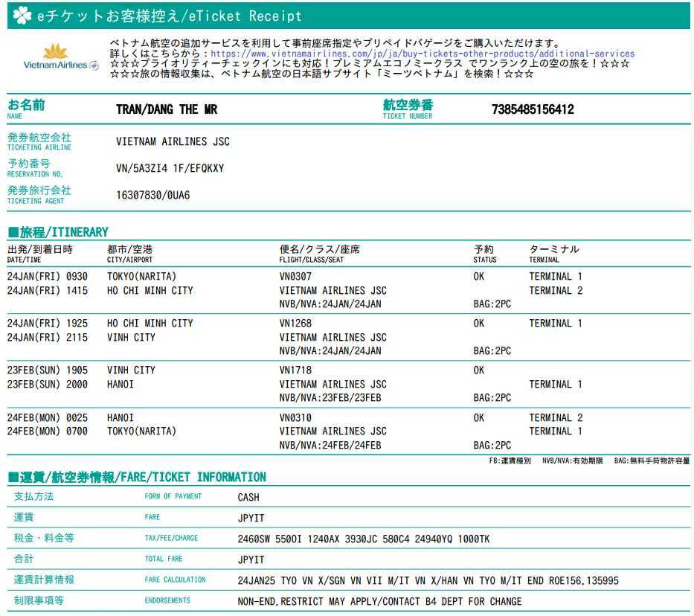Click the 23FEB(SUN) 1905 departure time
694x616 pixels.
coord(47,370)
